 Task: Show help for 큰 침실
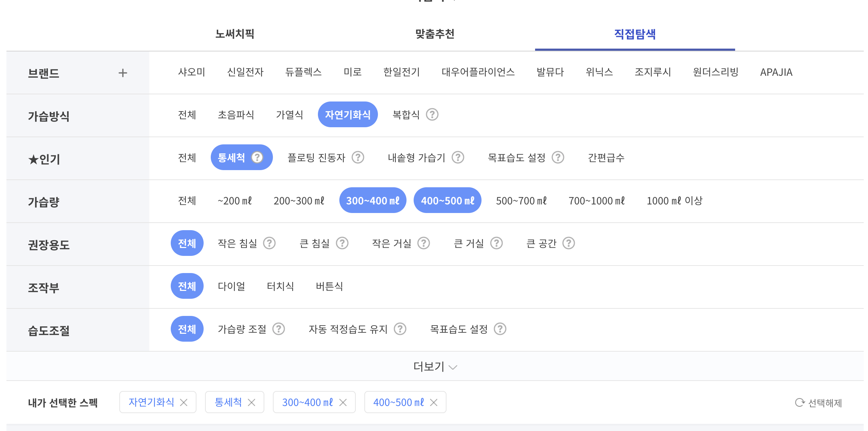(x=342, y=243)
